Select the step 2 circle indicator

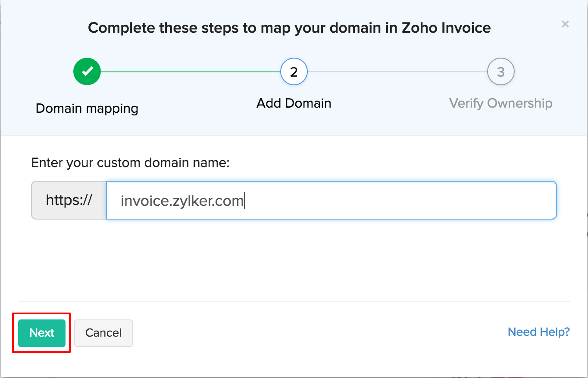tap(294, 71)
